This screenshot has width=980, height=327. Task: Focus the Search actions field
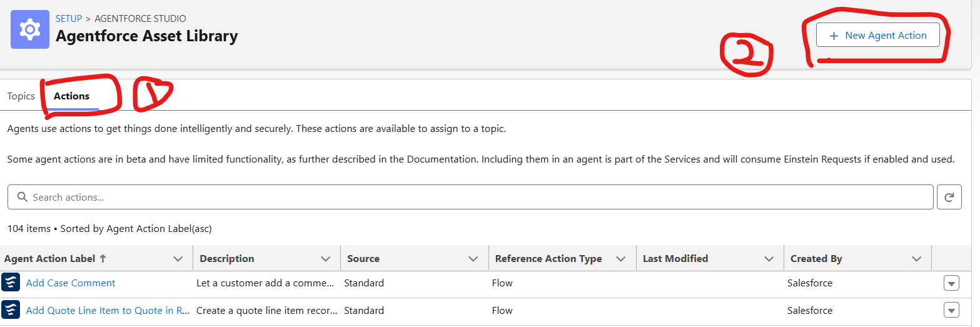click(x=470, y=197)
